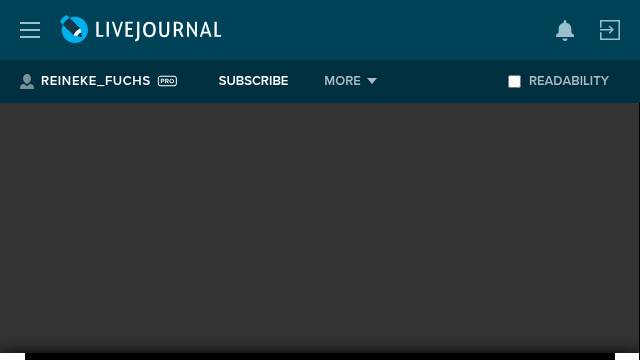Screen dimensions: 640x360
Task: Click the login arrow icon
Action: (x=610, y=30)
